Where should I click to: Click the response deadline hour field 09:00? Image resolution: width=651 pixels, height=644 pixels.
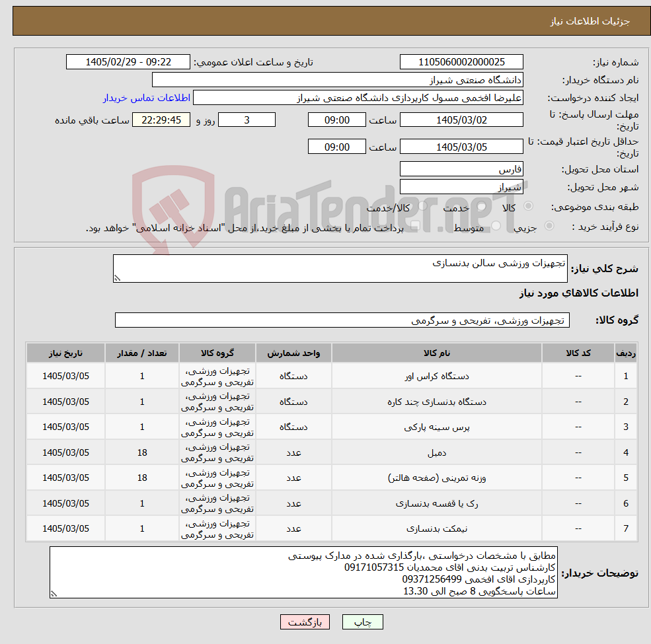coord(336,120)
